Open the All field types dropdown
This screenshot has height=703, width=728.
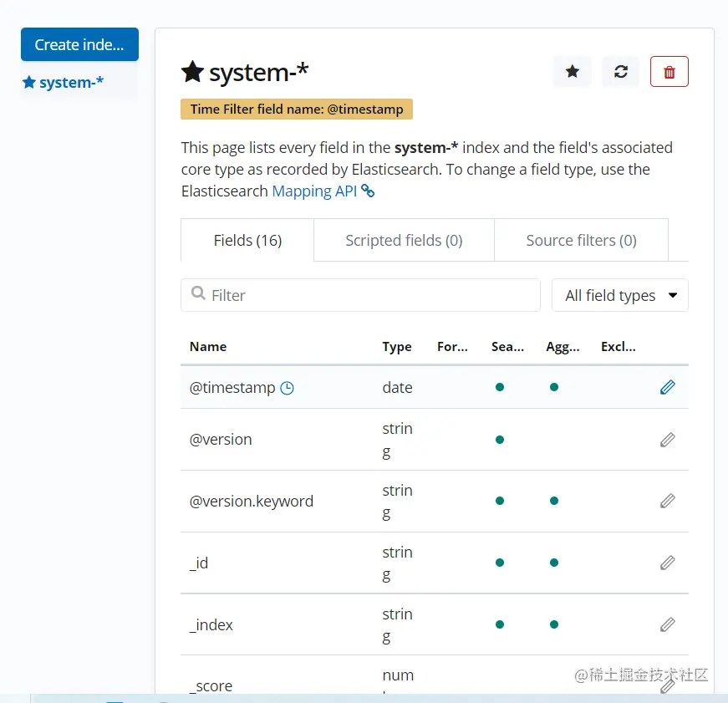(619, 295)
